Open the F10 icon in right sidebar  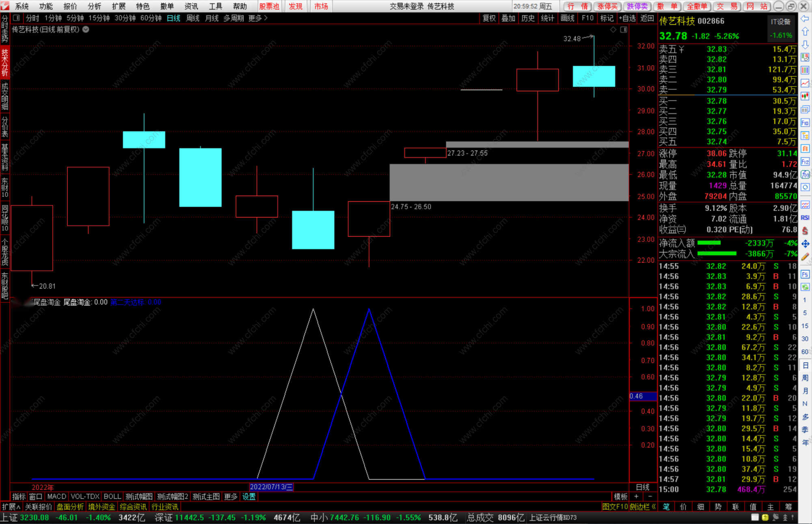click(x=805, y=123)
